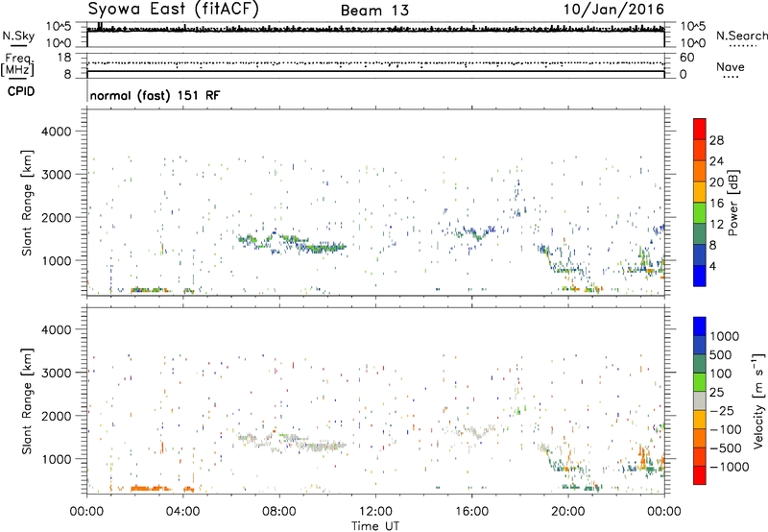
Task: Click the "4" tick on the Power colorbar
Action: coord(713,266)
